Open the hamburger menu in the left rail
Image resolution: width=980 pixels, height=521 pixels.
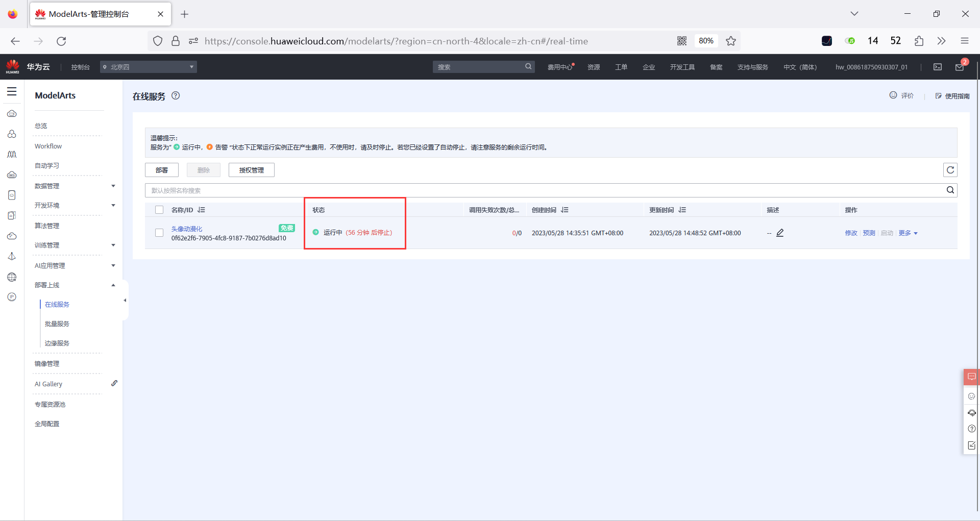[x=12, y=92]
